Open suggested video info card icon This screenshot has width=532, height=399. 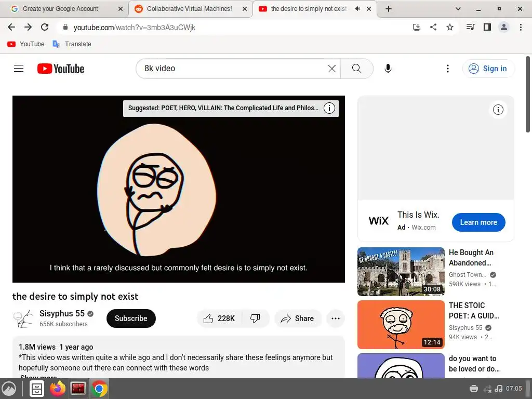tap(329, 108)
